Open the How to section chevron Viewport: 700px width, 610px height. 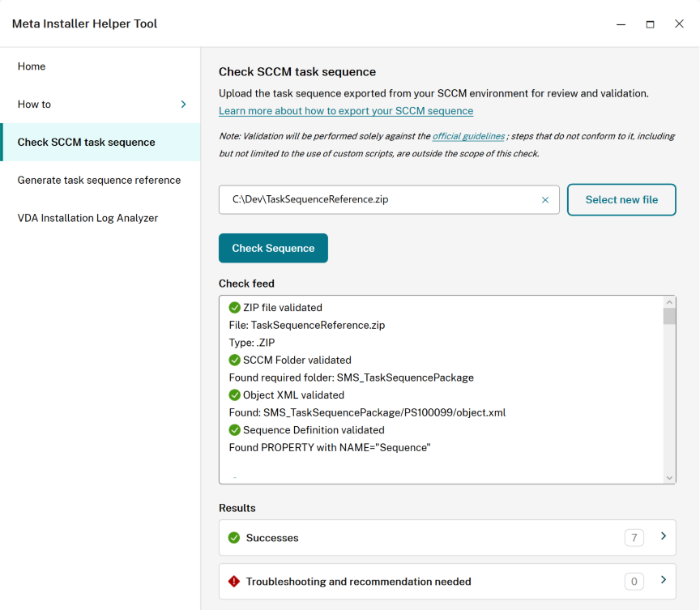(x=182, y=104)
